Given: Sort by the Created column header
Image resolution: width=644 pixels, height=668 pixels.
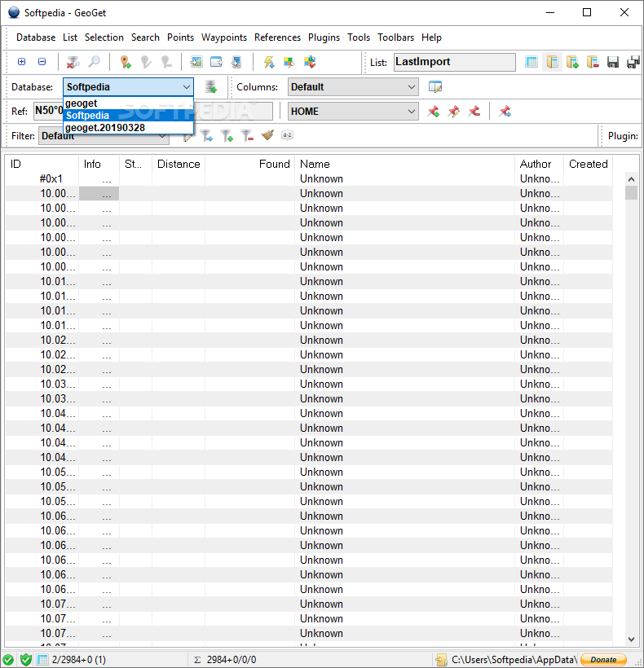Looking at the screenshot, I should 589,164.
